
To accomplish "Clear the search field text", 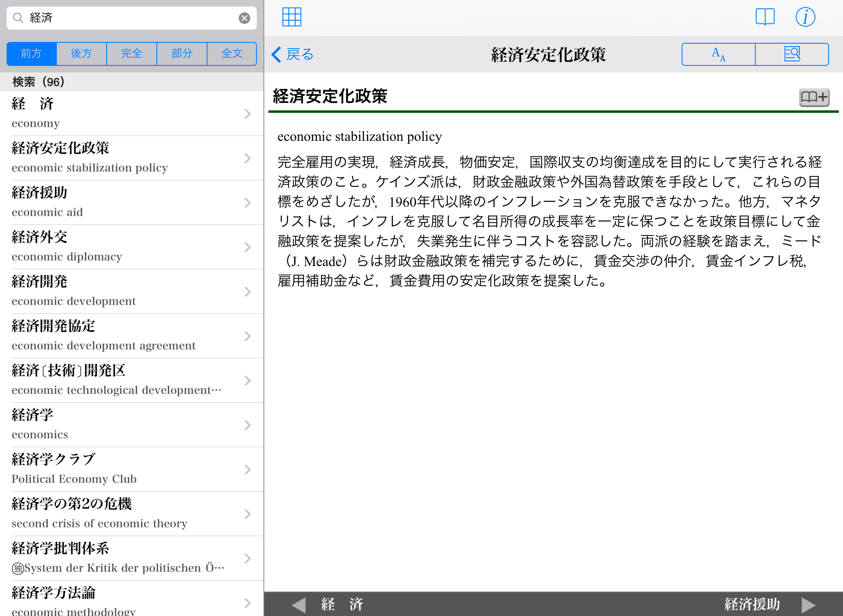I will [x=245, y=18].
